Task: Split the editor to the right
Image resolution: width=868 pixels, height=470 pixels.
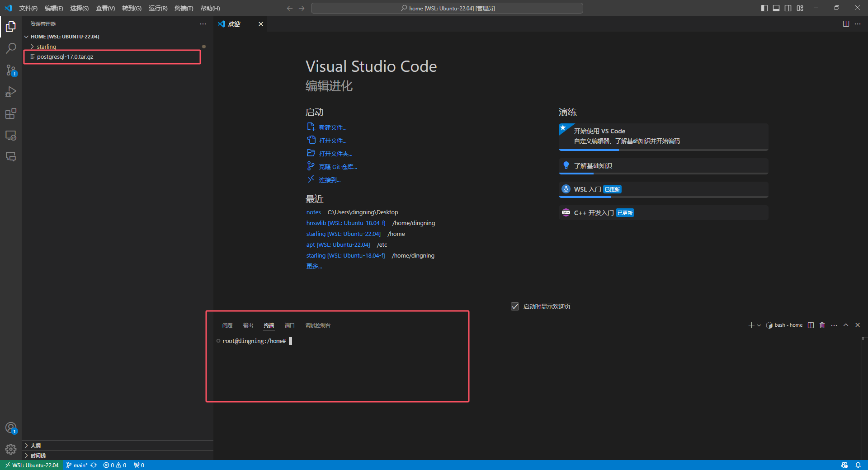Action: click(846, 24)
